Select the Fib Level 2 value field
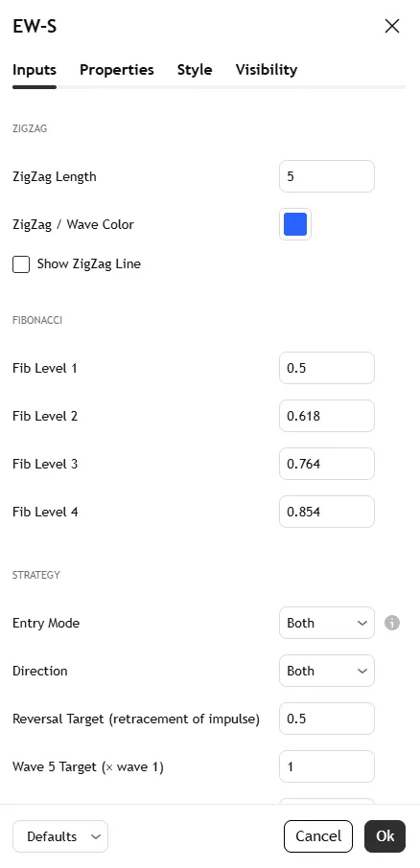The height and width of the screenshot is (868, 420). coord(327,416)
